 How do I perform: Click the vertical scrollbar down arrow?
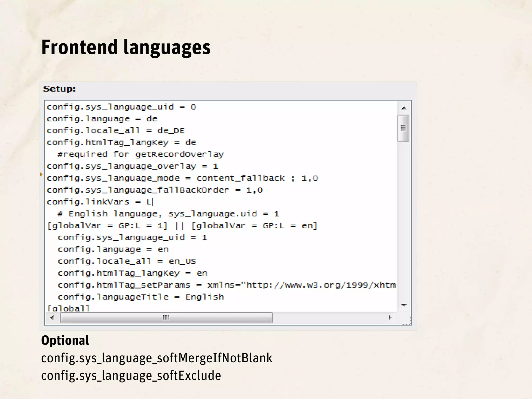(404, 305)
